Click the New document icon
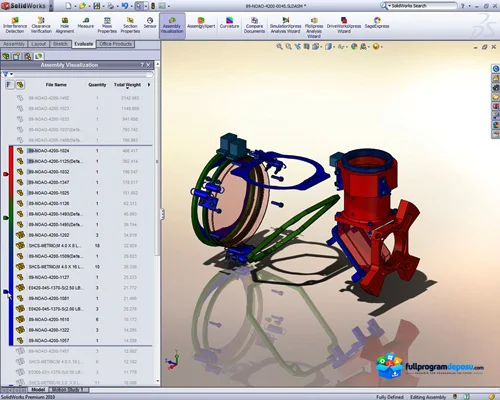 68,6
